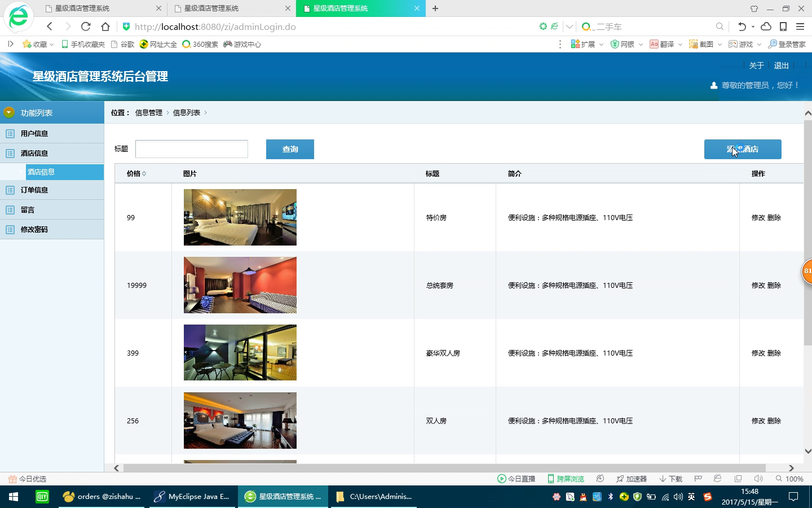Click 关于 link in header

(x=756, y=65)
